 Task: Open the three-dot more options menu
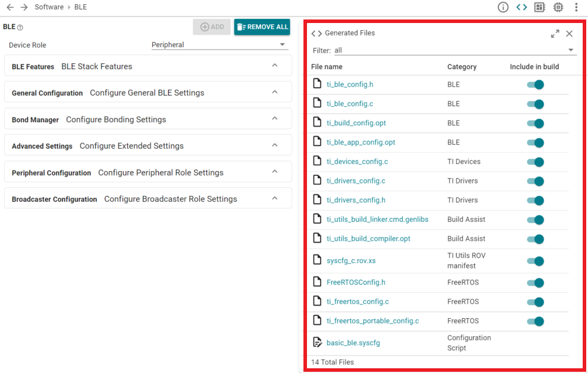[576, 7]
